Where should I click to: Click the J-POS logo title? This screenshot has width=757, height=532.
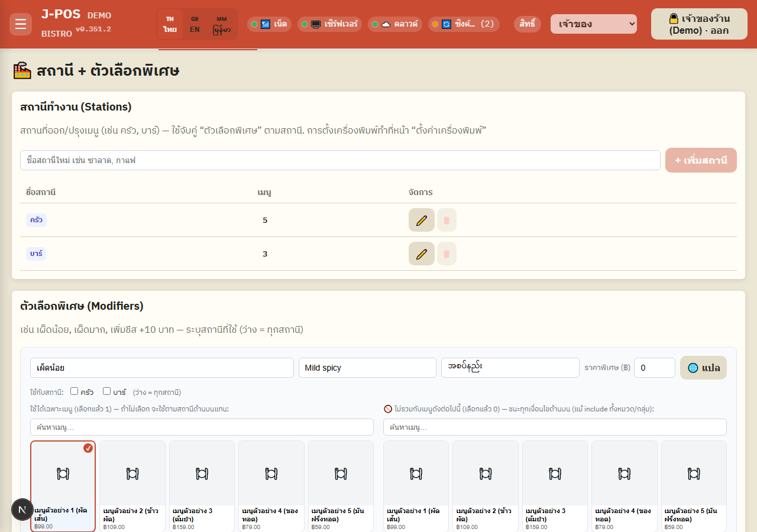[61, 15]
